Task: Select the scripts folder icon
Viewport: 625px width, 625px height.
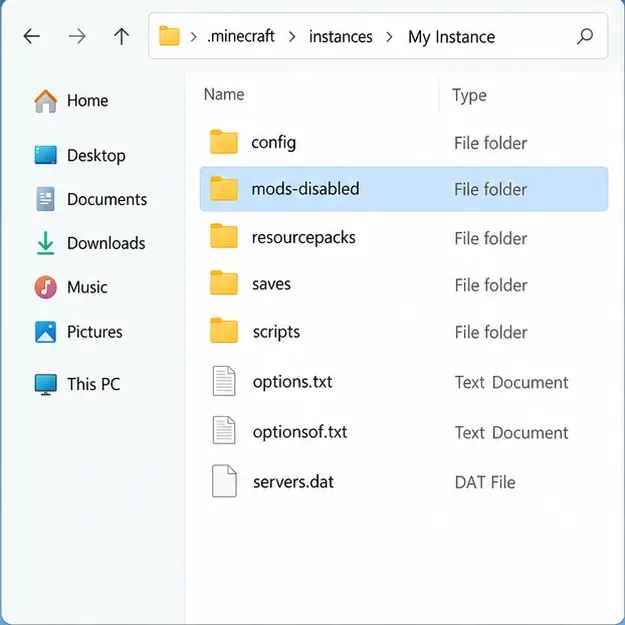Action: [x=224, y=330]
